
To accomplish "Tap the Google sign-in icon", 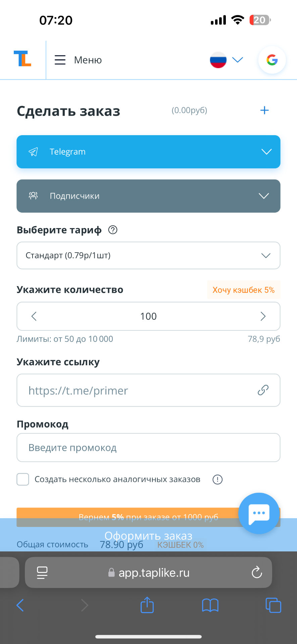I will pos(272,60).
